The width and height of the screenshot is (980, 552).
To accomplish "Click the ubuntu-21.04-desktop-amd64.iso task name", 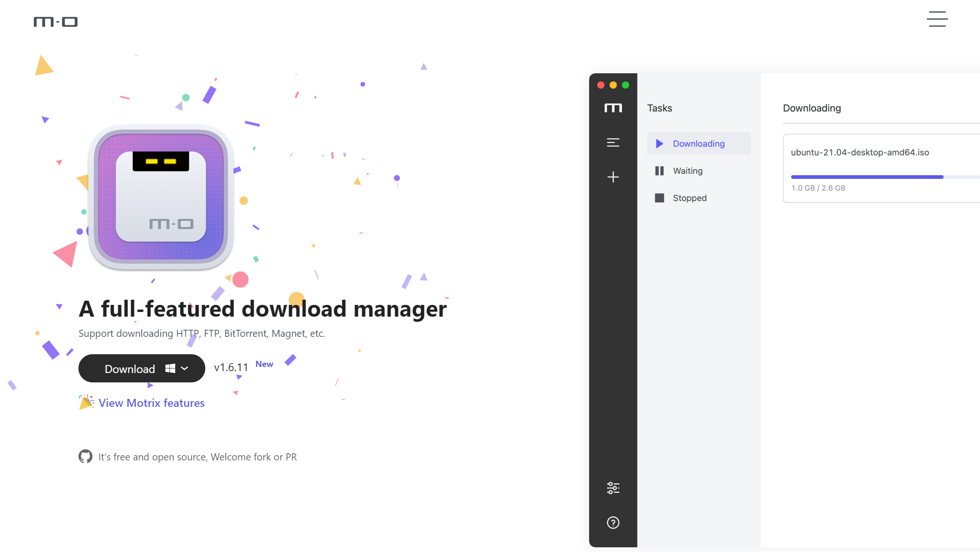I will [x=860, y=152].
